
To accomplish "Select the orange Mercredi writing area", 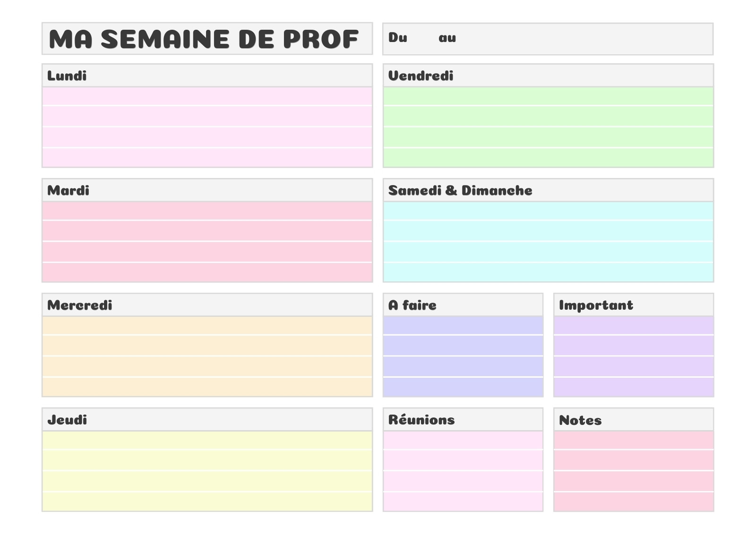I will [x=207, y=356].
